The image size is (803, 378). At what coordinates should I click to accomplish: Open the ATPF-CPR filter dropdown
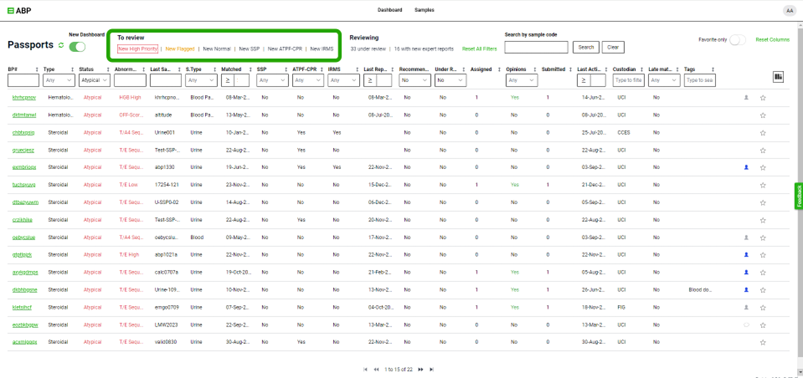[308, 80]
